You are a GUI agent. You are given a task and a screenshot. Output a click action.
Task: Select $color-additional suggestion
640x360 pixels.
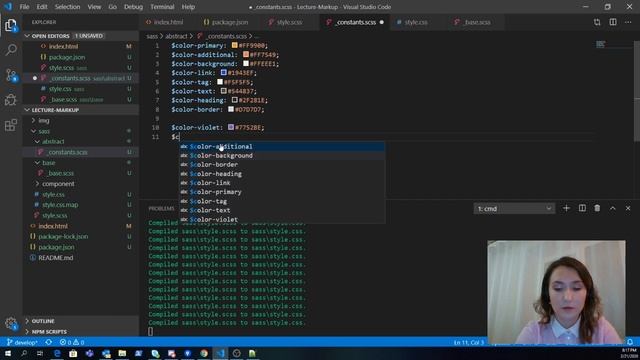tap(282, 147)
